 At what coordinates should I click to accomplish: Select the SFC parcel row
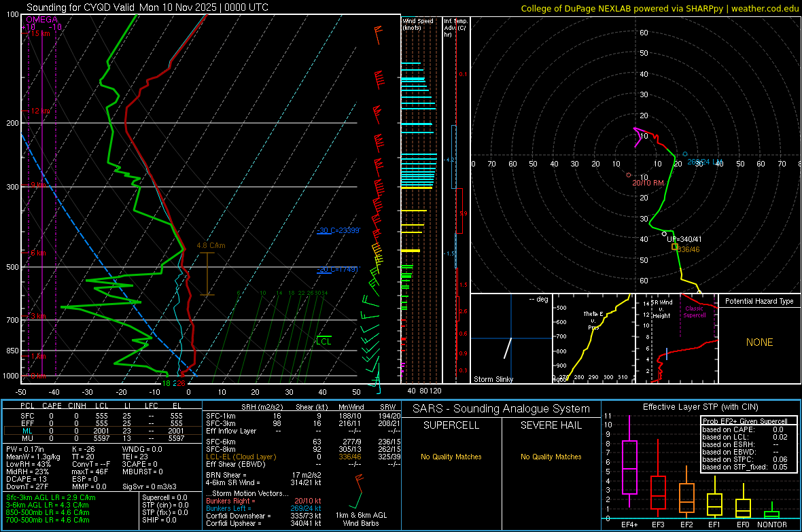(102, 414)
